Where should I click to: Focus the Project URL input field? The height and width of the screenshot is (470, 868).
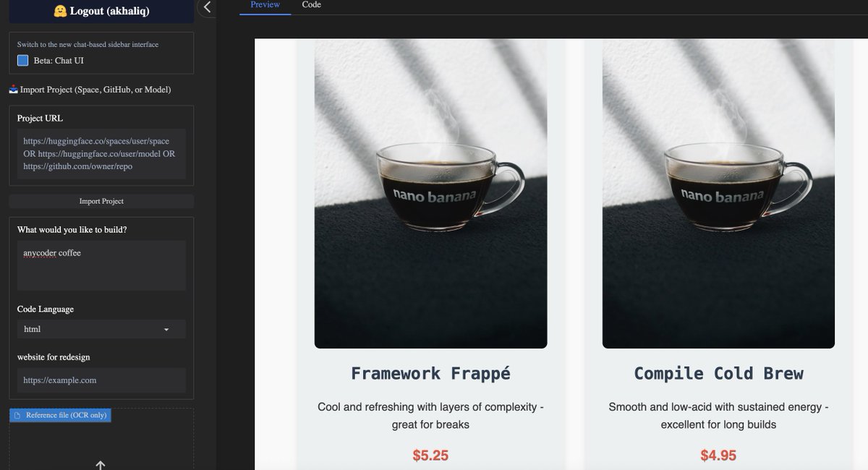point(101,153)
